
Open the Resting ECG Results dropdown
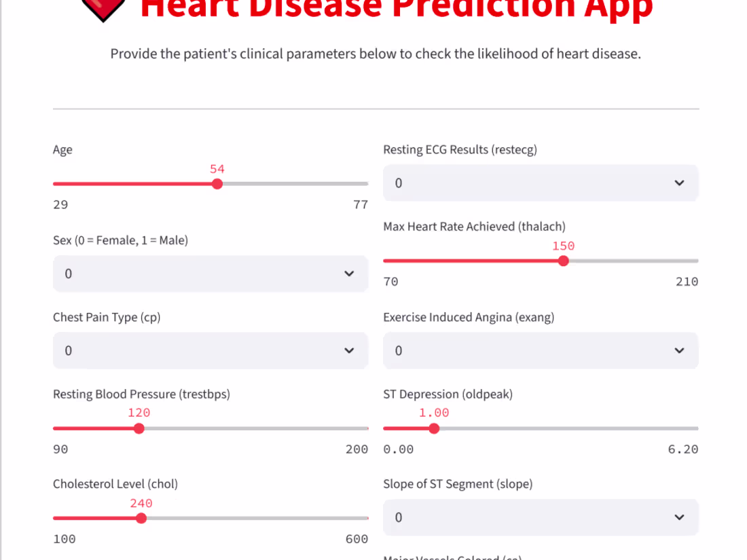click(541, 183)
